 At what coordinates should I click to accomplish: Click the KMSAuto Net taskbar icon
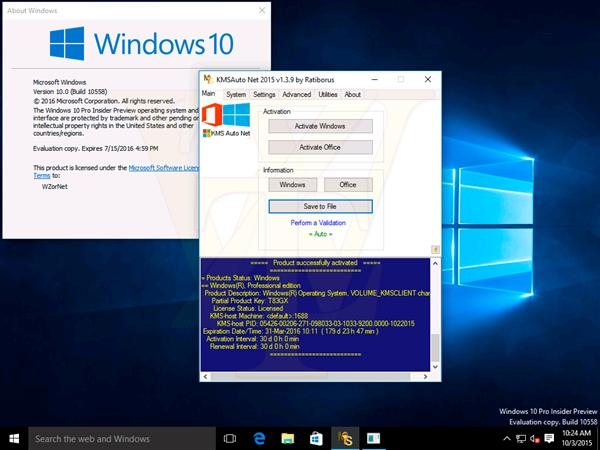point(345,438)
